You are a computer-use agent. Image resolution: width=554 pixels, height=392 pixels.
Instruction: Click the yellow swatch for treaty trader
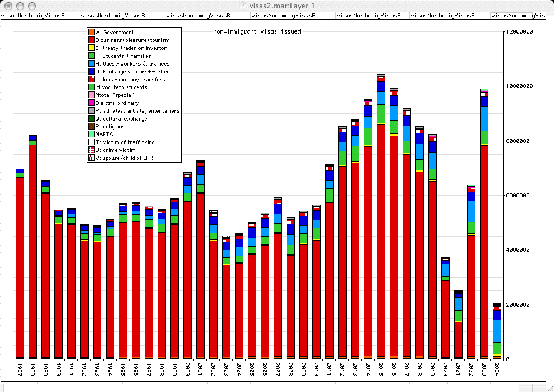coord(91,48)
